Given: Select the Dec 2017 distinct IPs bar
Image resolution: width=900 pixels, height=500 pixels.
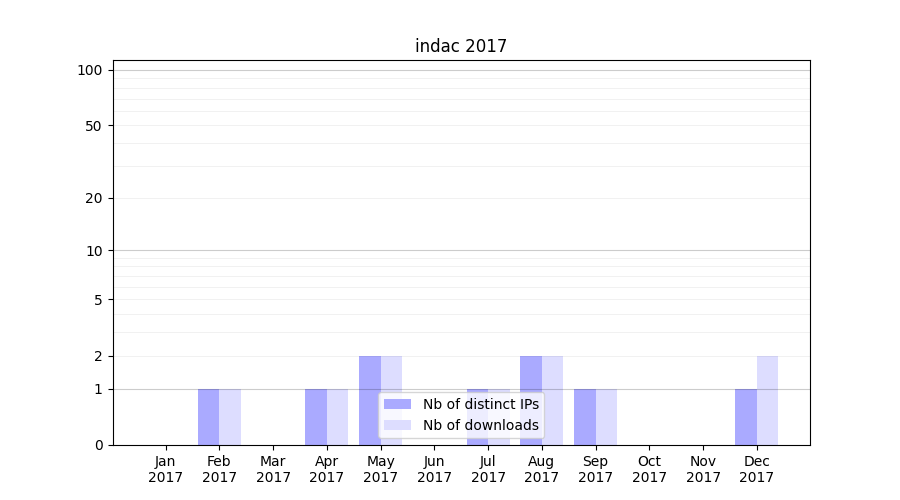Looking at the screenshot, I should click(x=746, y=417).
